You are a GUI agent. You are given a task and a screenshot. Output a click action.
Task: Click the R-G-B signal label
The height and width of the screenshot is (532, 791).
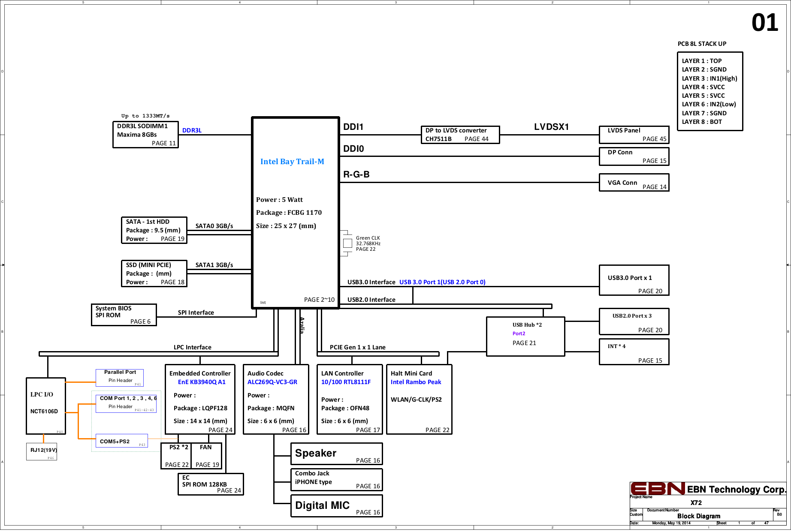tap(356, 174)
